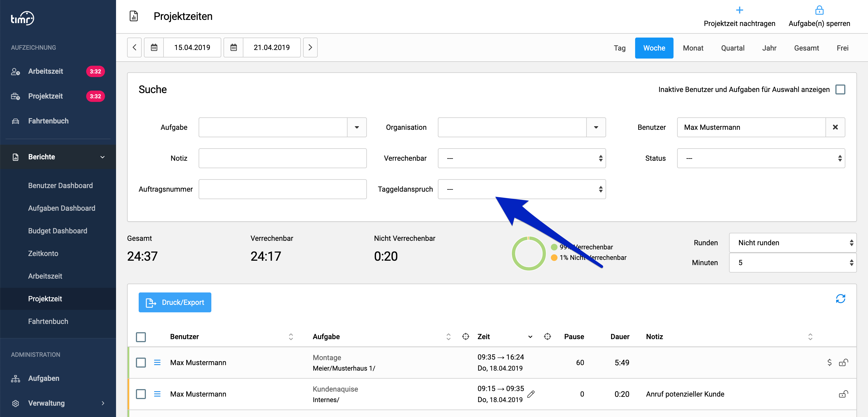Open the start date calendar picker
Image resolution: width=868 pixels, height=417 pixels.
pos(154,47)
